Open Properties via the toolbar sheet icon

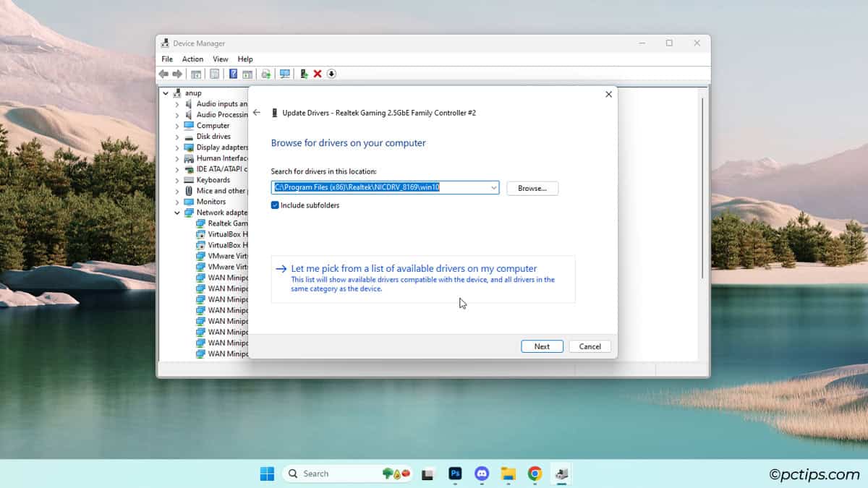click(215, 74)
